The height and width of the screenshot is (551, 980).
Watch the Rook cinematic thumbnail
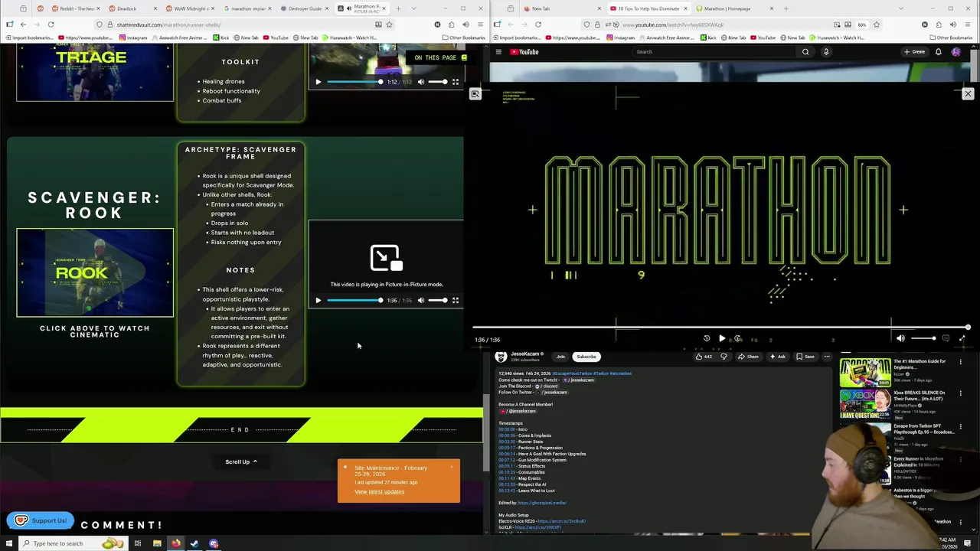(95, 272)
